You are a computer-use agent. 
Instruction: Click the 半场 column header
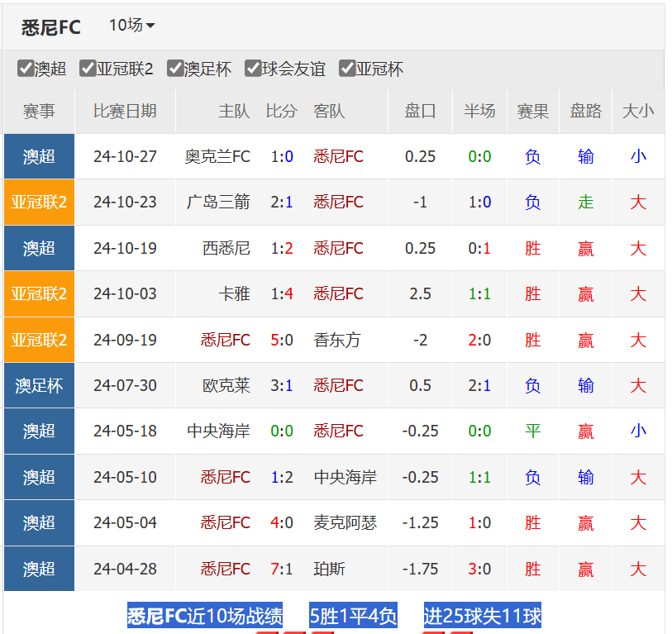coord(479,112)
